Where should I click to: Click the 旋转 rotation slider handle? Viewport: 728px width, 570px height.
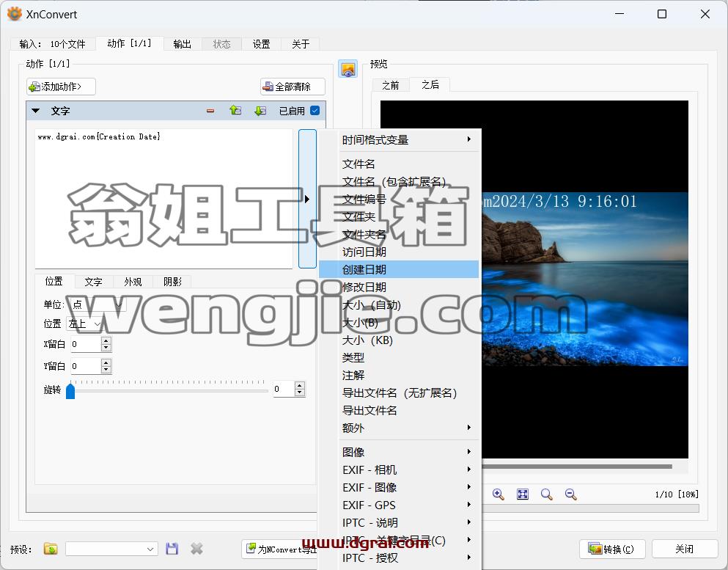70,390
